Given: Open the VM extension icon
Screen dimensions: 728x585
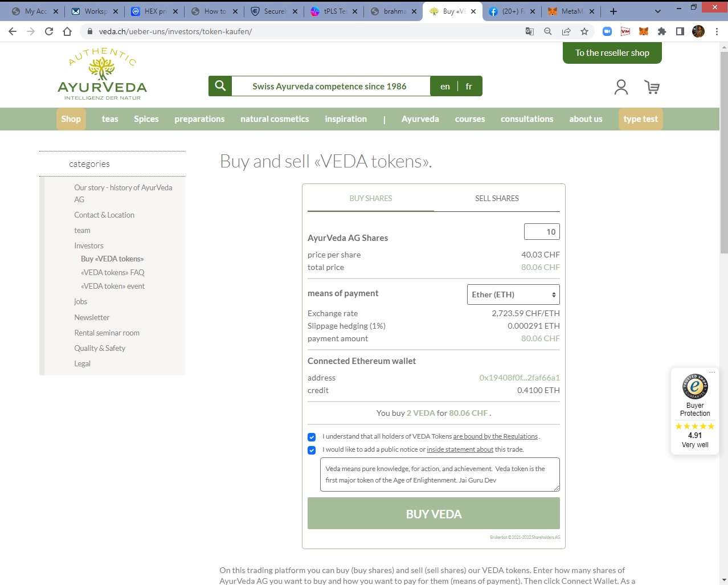Looking at the screenshot, I should 625,31.
